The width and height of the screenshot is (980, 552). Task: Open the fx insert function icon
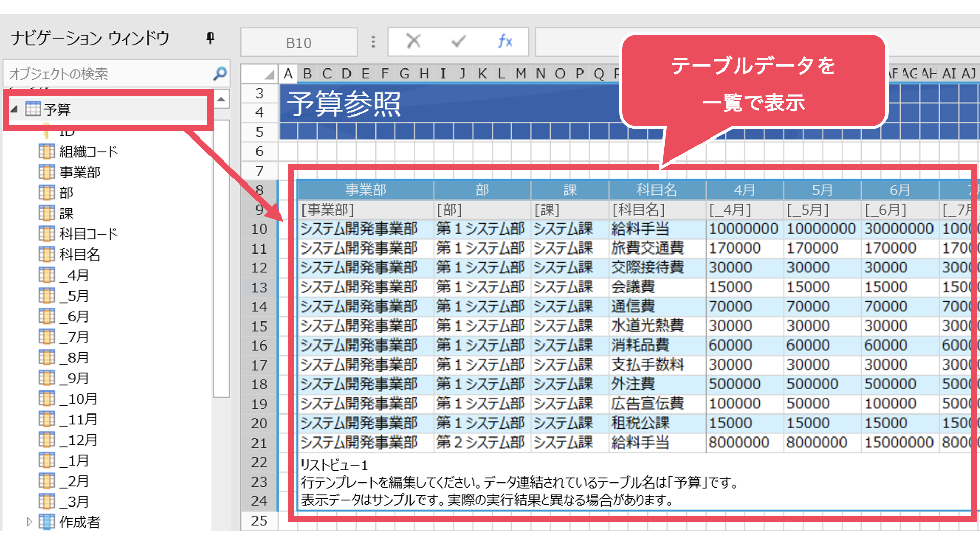coord(505,41)
